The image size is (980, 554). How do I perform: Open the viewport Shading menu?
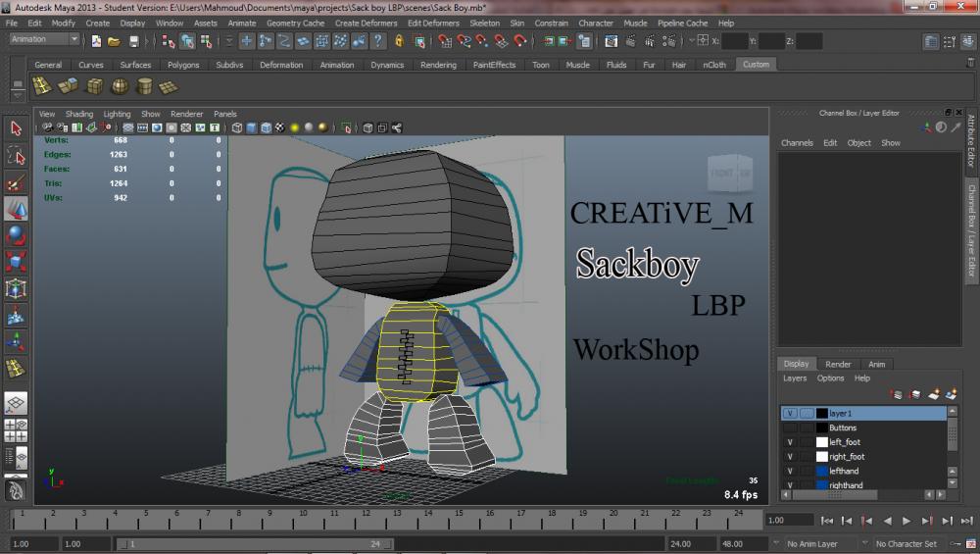pyautogui.click(x=78, y=114)
